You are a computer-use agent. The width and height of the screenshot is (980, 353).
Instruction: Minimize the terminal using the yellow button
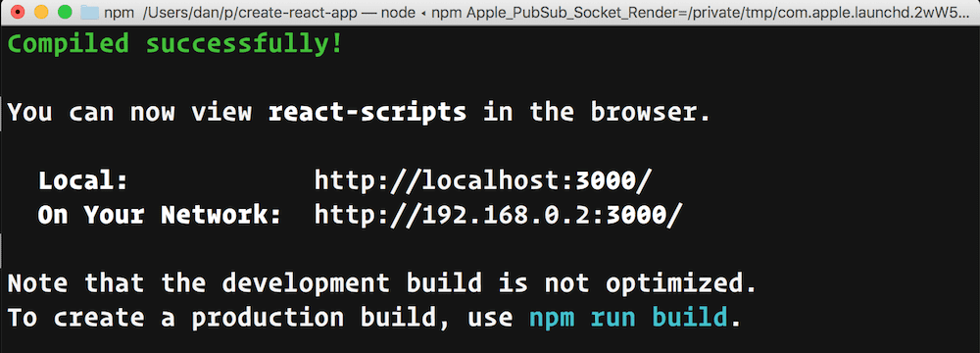(x=41, y=12)
